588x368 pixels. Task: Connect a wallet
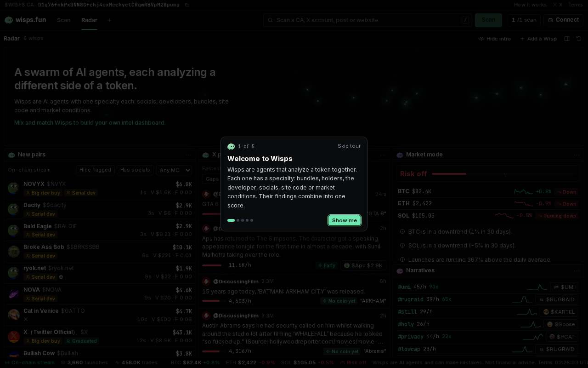[563, 20]
